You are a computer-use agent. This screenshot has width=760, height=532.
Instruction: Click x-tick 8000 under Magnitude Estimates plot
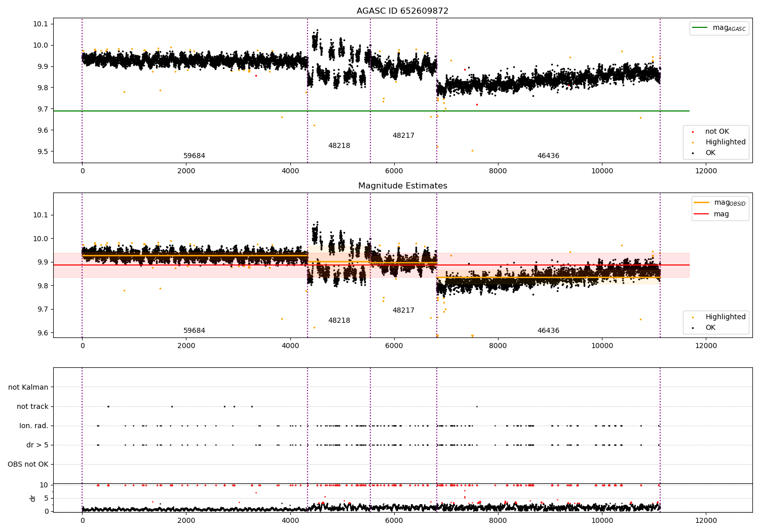click(498, 346)
